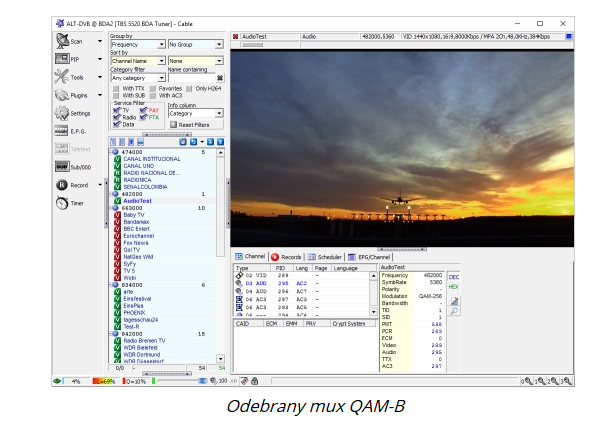606x439 pixels.
Task: Click the Name containing text field
Action: [x=190, y=77]
